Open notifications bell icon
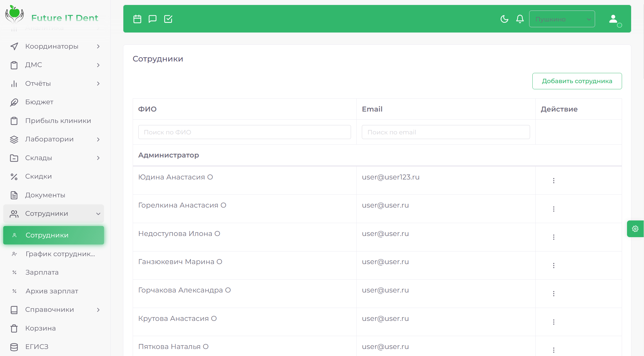Image resolution: width=644 pixels, height=356 pixels. pyautogui.click(x=520, y=19)
